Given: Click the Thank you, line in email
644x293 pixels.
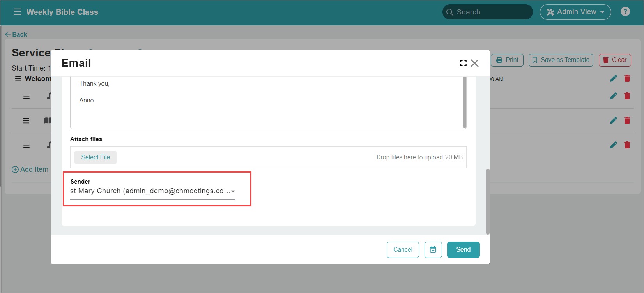Looking at the screenshot, I should pos(94,84).
